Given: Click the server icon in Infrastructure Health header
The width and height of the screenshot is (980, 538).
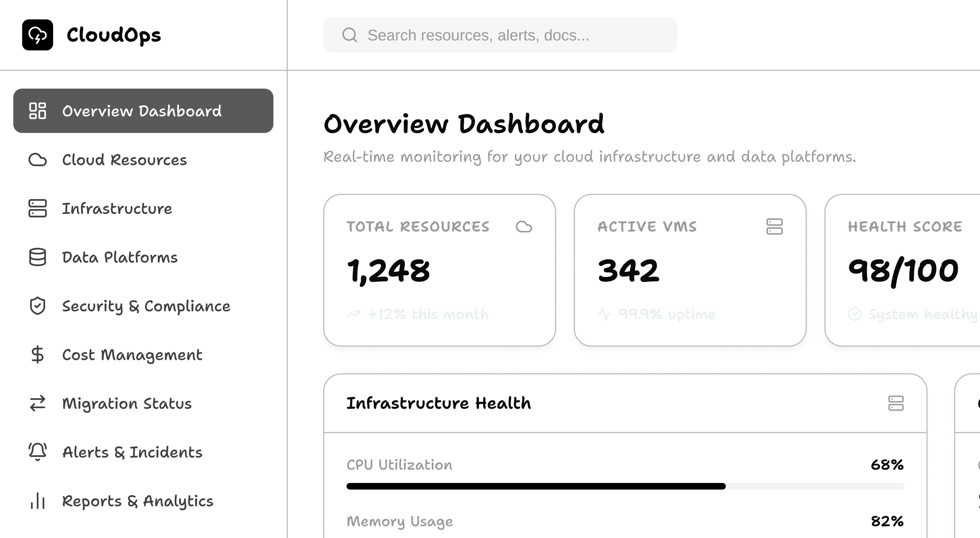Looking at the screenshot, I should (896, 403).
